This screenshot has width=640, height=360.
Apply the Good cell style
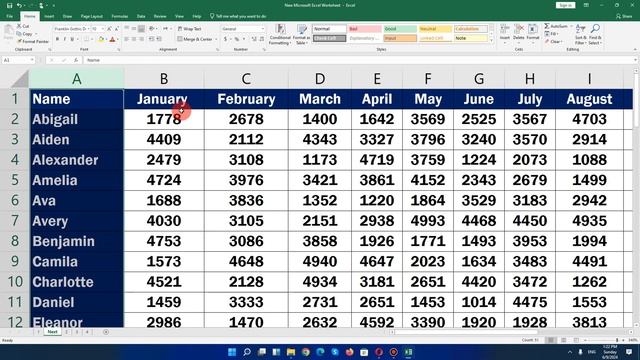point(400,29)
